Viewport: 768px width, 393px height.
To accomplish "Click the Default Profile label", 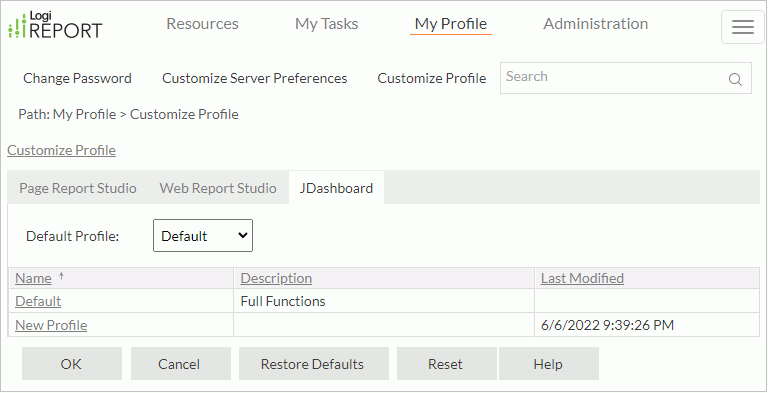I will pyautogui.click(x=72, y=236).
